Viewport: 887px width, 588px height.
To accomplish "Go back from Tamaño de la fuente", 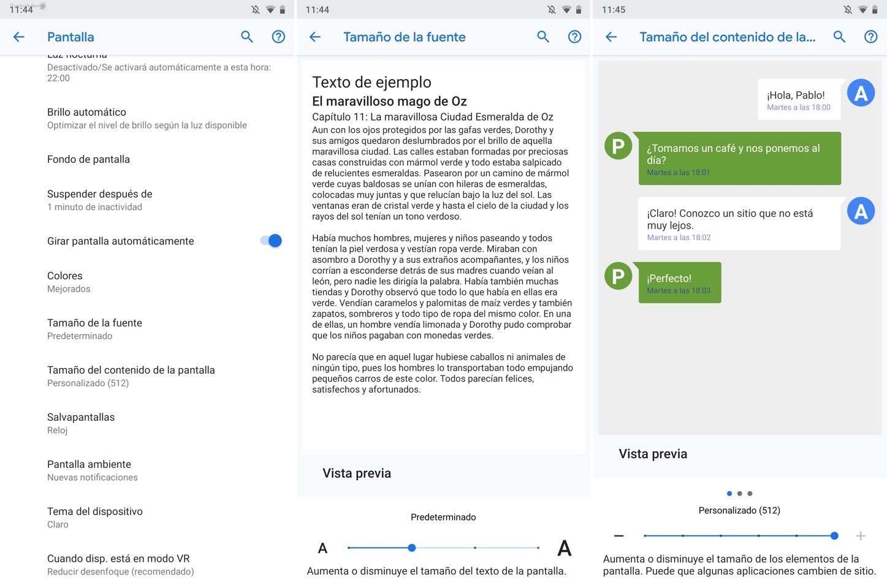I will (x=315, y=37).
